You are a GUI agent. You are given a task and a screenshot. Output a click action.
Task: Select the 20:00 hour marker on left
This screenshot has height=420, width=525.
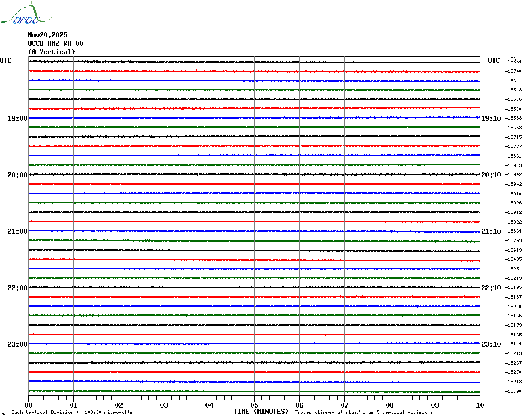pos(17,175)
